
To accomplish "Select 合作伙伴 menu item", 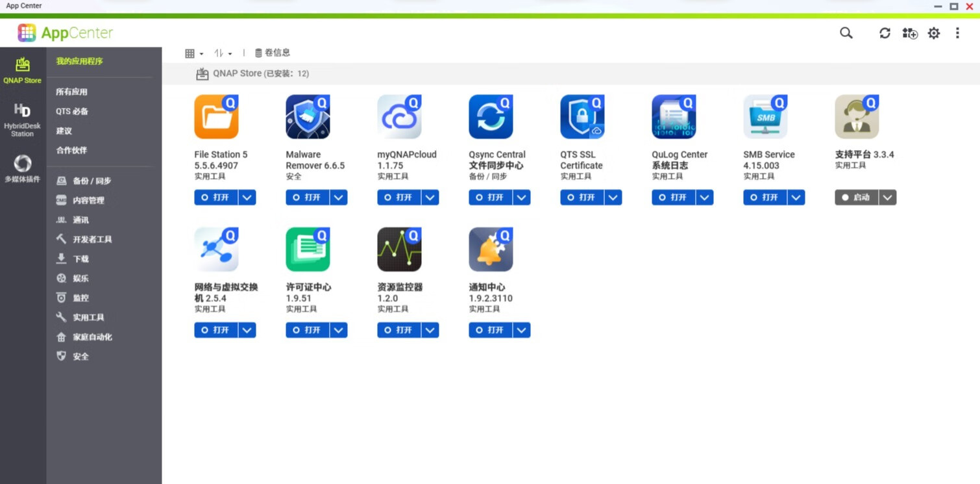I will tap(71, 150).
